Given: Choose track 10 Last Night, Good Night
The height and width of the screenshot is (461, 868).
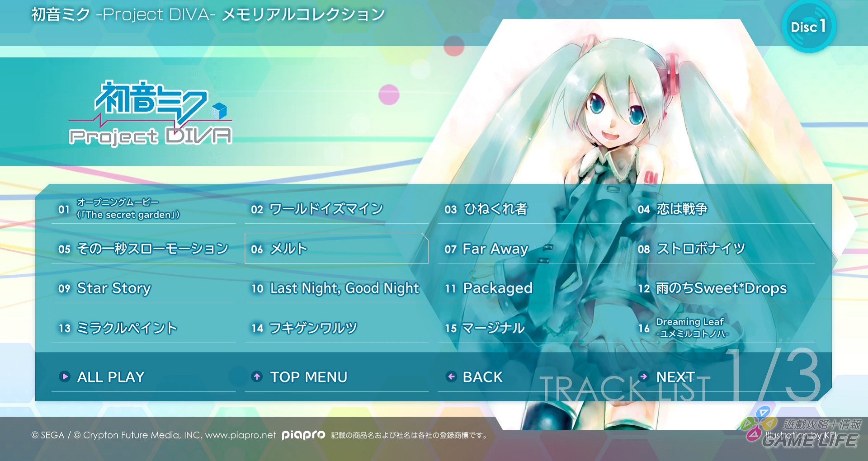Looking at the screenshot, I should click(336, 288).
